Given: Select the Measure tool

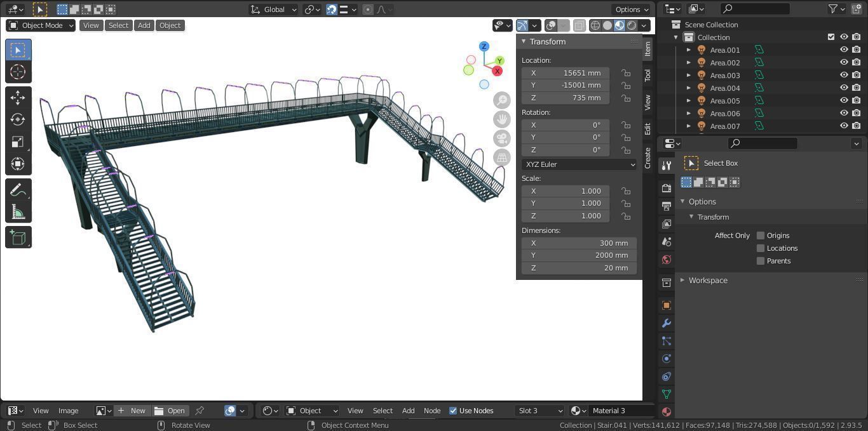Looking at the screenshot, I should pos(18,212).
